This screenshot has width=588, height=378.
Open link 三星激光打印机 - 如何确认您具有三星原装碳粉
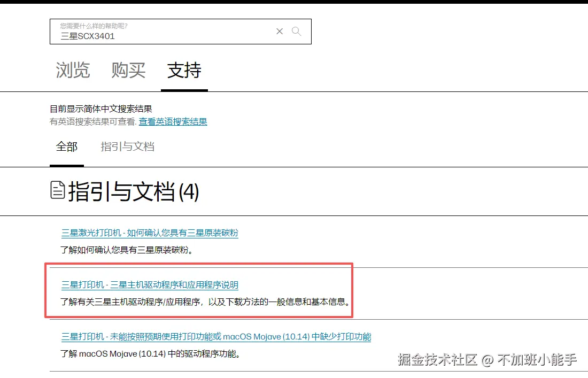[x=150, y=233]
